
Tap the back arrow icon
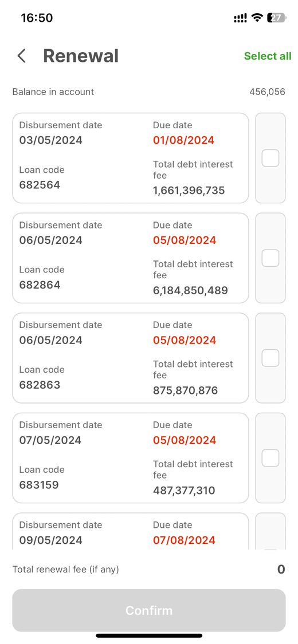pos(22,56)
